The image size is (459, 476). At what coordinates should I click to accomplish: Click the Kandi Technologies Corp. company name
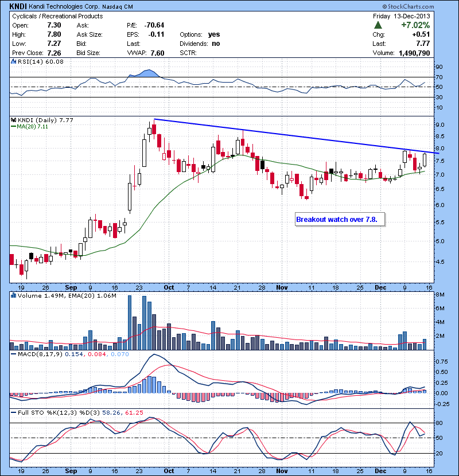pos(64,6)
